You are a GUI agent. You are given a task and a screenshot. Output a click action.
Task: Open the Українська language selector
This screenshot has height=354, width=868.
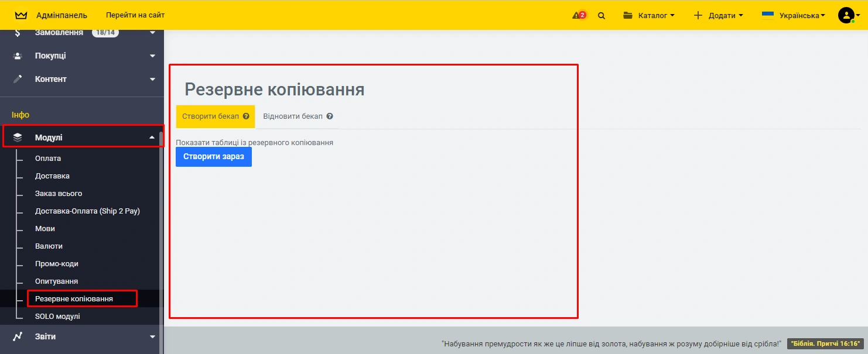(x=794, y=15)
